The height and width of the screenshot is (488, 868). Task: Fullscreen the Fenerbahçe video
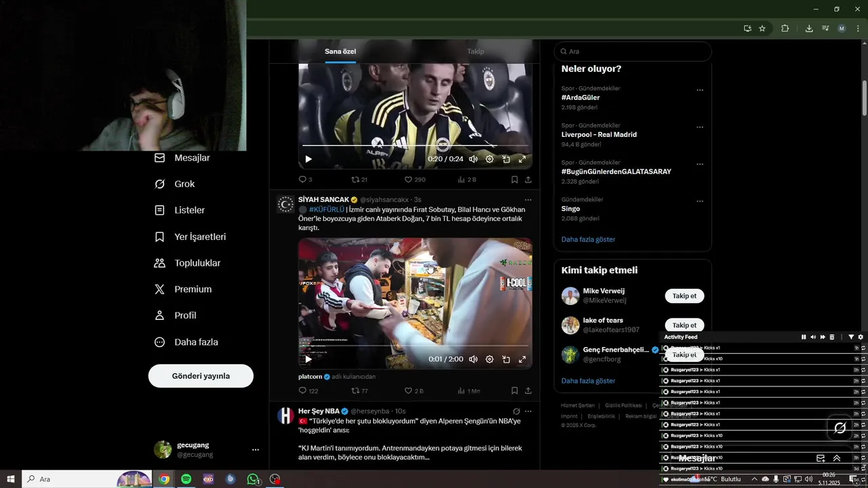tap(522, 159)
